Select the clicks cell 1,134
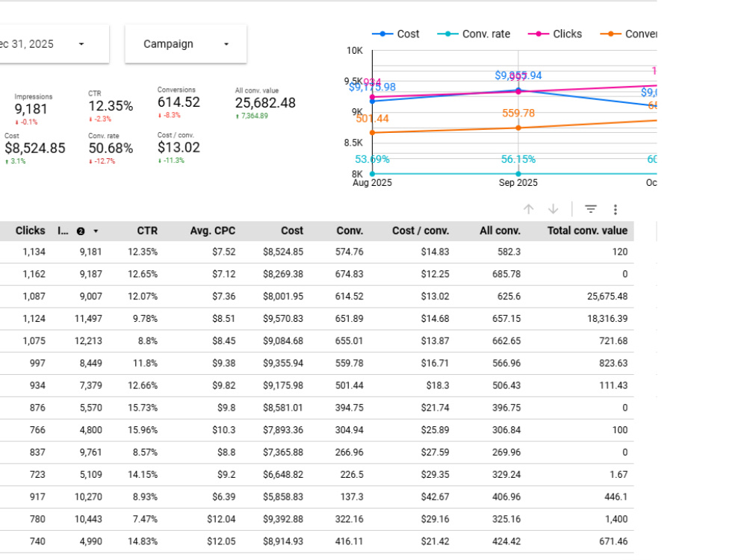 click(34, 252)
